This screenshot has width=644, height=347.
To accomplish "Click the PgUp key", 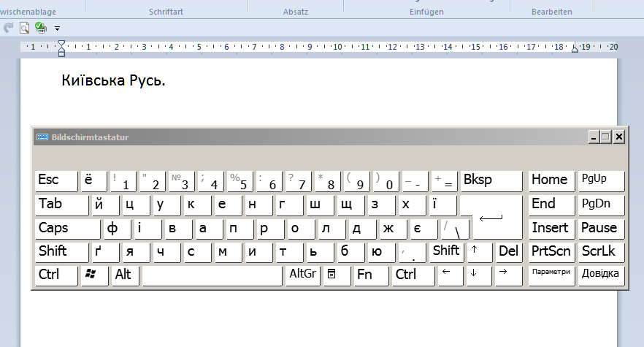I will (602, 181).
